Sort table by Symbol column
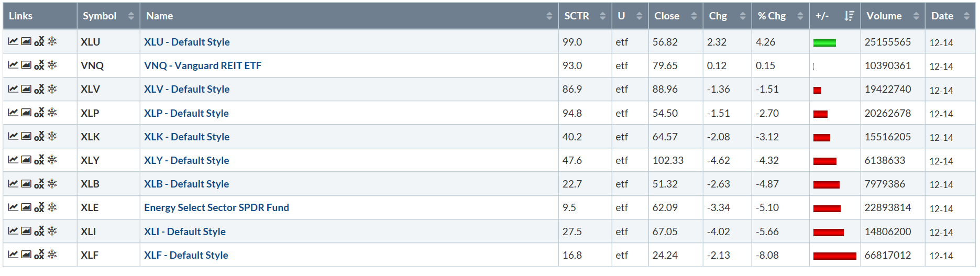Viewport: 980px width, 276px height. 108,16
